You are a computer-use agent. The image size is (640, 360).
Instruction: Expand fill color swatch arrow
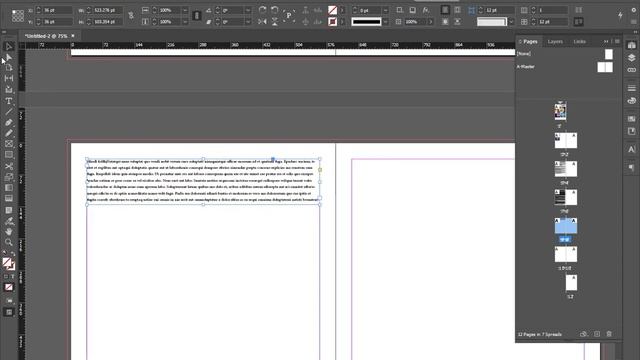[342, 10]
